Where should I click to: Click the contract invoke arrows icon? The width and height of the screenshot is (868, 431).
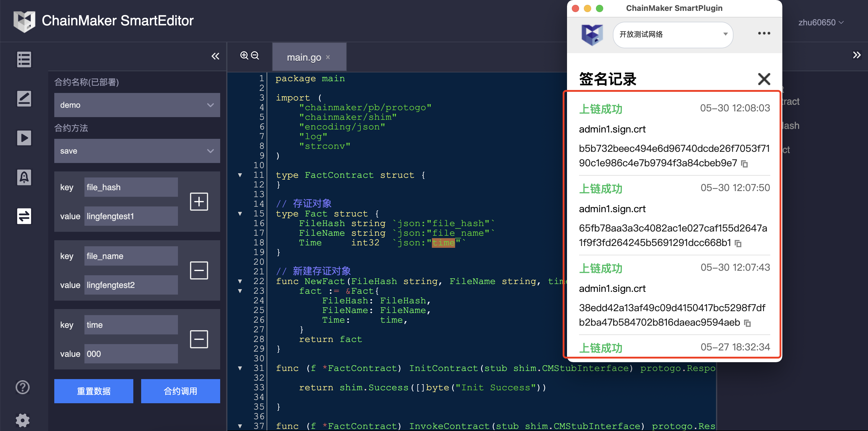(x=24, y=216)
